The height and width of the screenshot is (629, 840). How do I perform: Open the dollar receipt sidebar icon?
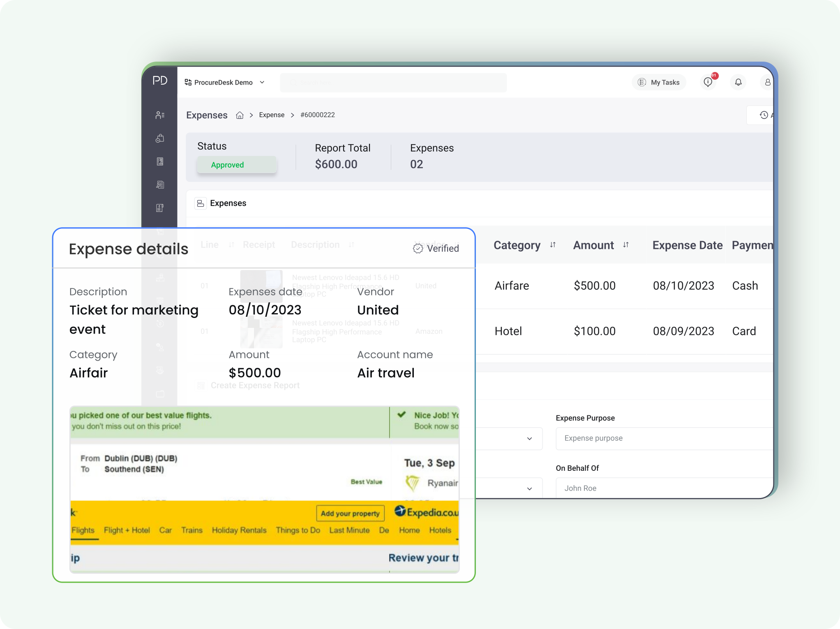pyautogui.click(x=160, y=208)
